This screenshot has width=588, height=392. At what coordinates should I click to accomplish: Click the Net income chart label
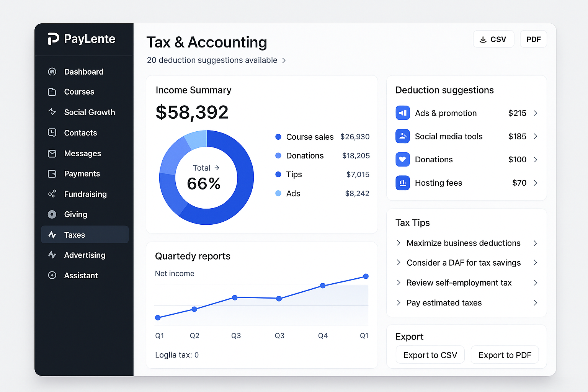click(175, 273)
